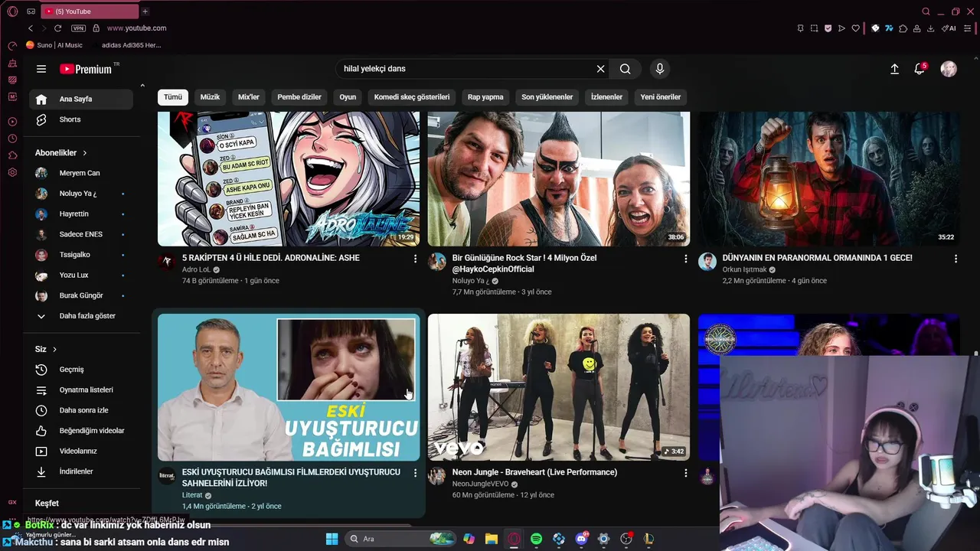Expand "Daha fazla göster" subscriptions
980x551 pixels.
tap(81, 316)
